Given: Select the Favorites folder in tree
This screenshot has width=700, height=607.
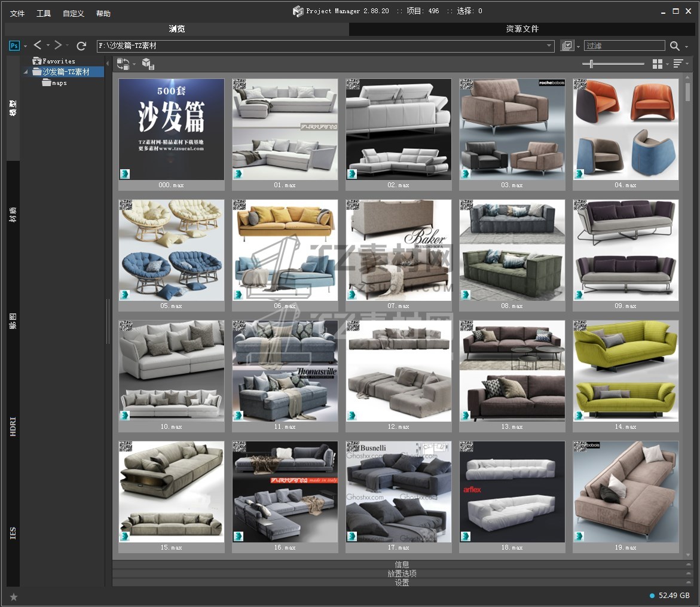Looking at the screenshot, I should coord(59,61).
